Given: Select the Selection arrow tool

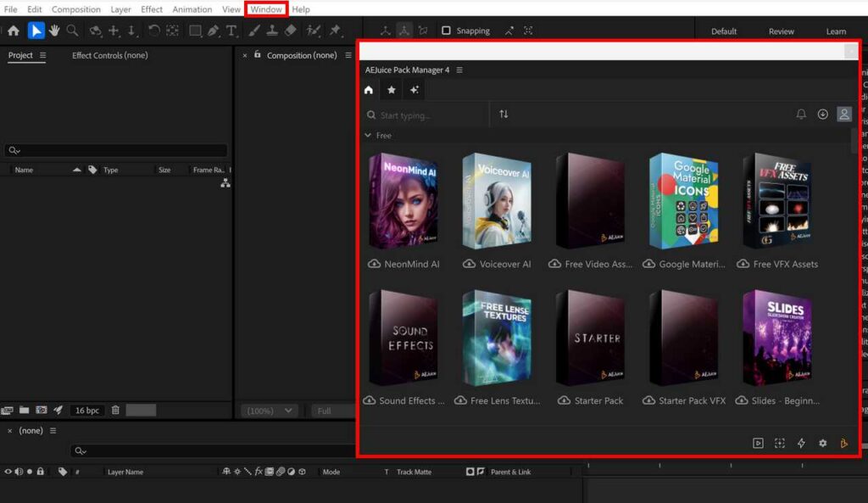Looking at the screenshot, I should pyautogui.click(x=36, y=31).
